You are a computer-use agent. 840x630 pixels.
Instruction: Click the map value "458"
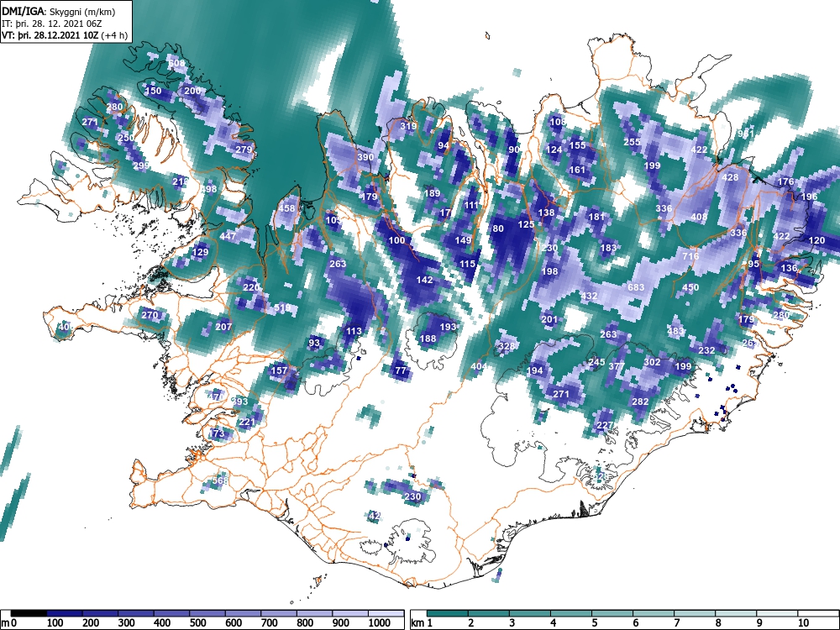[x=286, y=207]
